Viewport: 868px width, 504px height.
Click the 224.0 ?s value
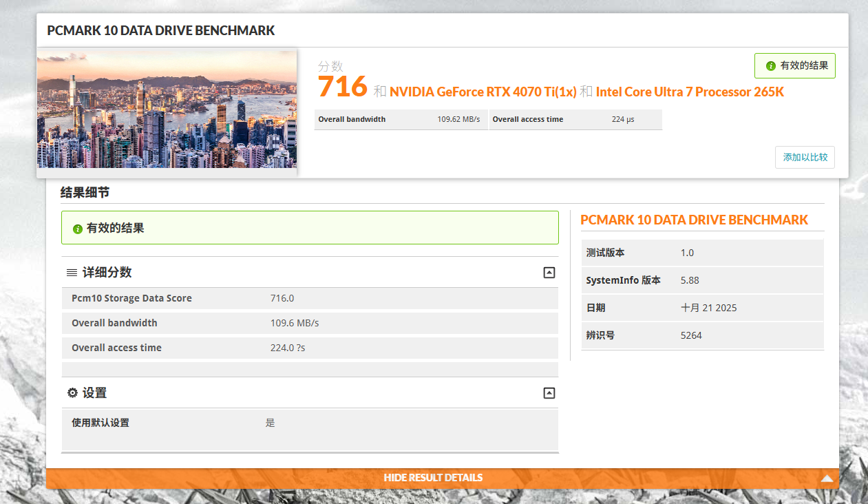[288, 348]
